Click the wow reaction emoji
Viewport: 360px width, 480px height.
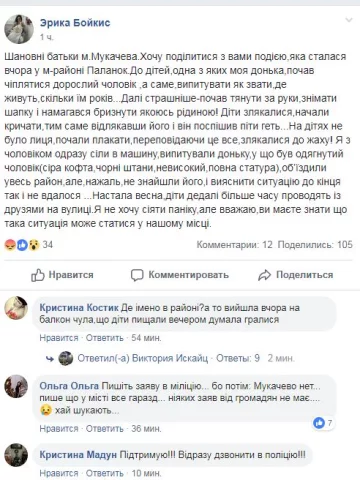coord(34,245)
